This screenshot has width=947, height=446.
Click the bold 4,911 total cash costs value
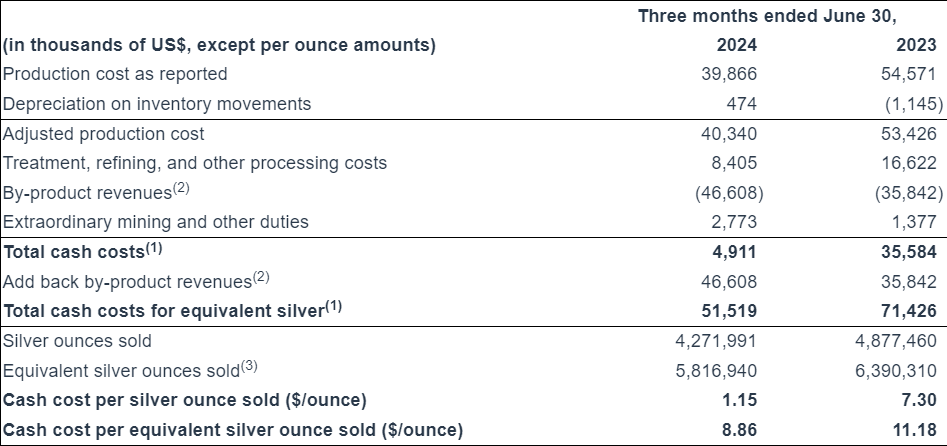tap(738, 252)
